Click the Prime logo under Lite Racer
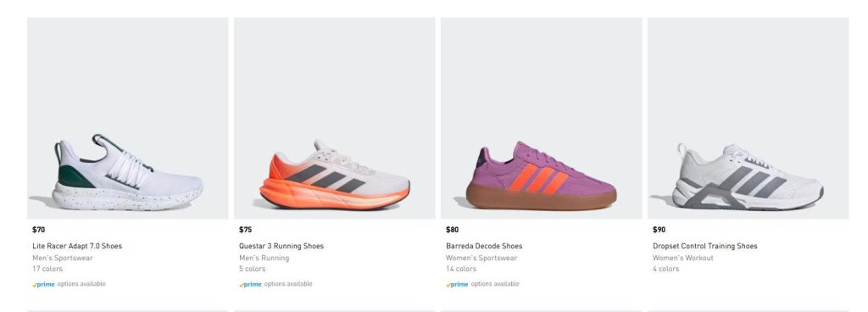Screen dimensions: 868x312 [x=44, y=284]
